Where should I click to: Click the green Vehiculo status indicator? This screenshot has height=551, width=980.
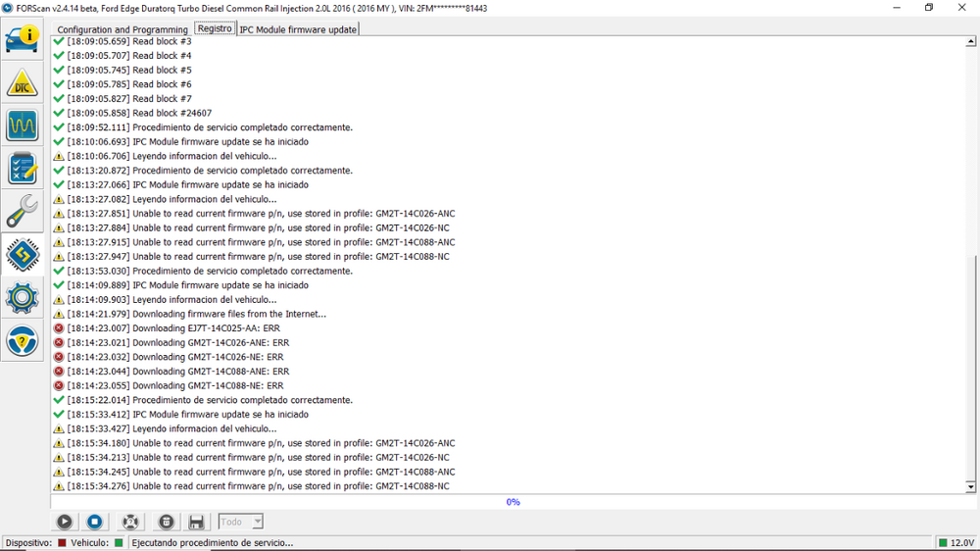pos(119,543)
